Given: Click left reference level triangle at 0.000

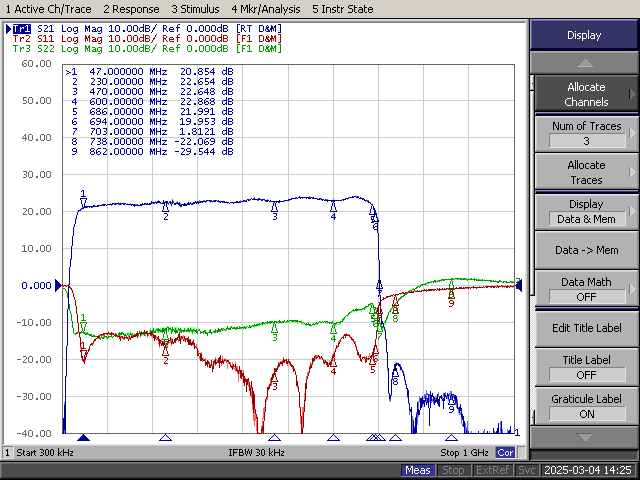Looking at the screenshot, I should tap(58, 285).
